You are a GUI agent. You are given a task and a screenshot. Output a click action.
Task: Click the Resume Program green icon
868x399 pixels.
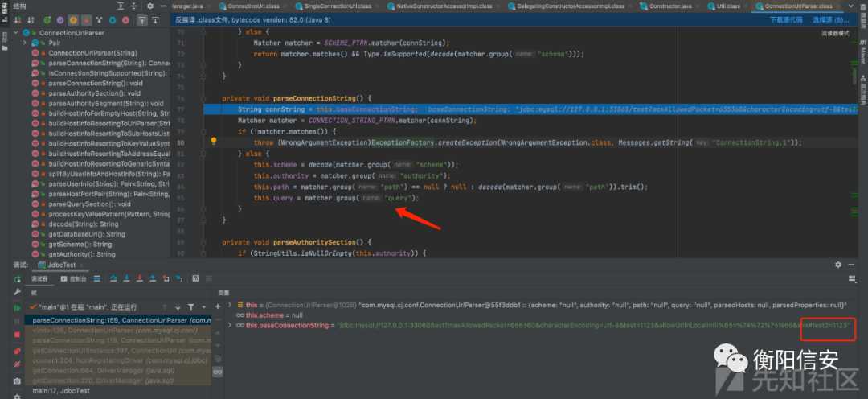[17, 307]
